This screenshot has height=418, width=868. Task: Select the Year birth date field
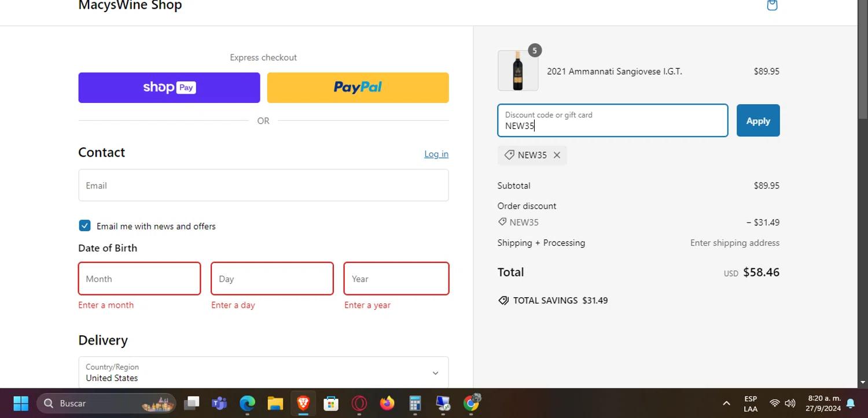point(396,279)
